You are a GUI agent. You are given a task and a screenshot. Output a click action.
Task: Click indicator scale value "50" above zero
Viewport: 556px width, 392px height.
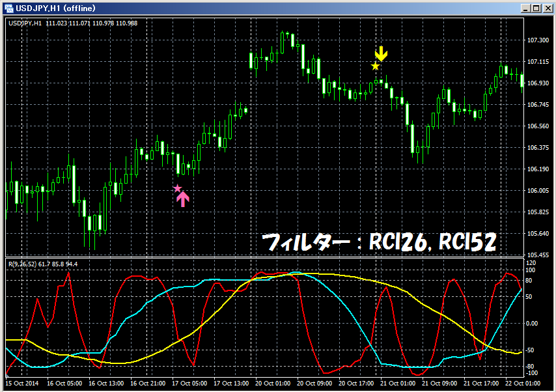coord(529,296)
